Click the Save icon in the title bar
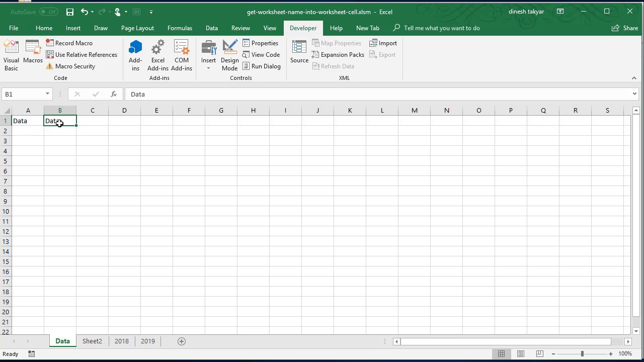 pos(70,12)
